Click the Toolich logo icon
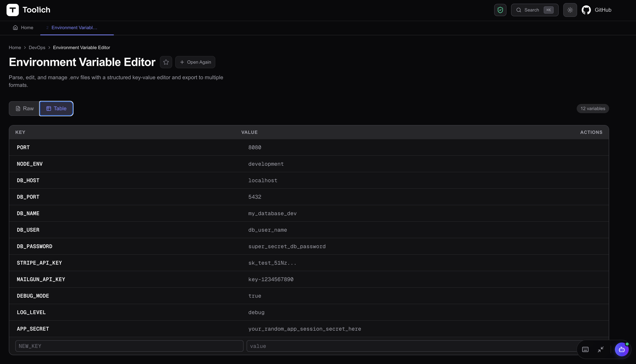 [12, 10]
